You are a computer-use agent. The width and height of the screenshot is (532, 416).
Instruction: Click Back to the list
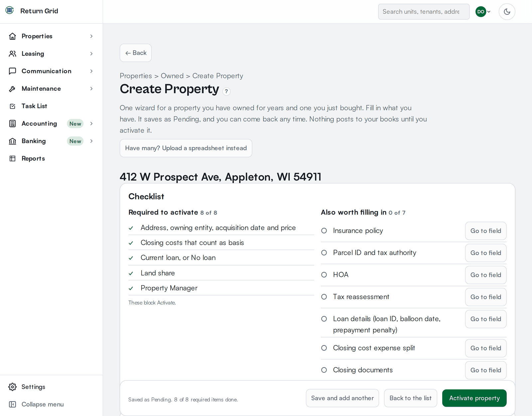pos(411,398)
